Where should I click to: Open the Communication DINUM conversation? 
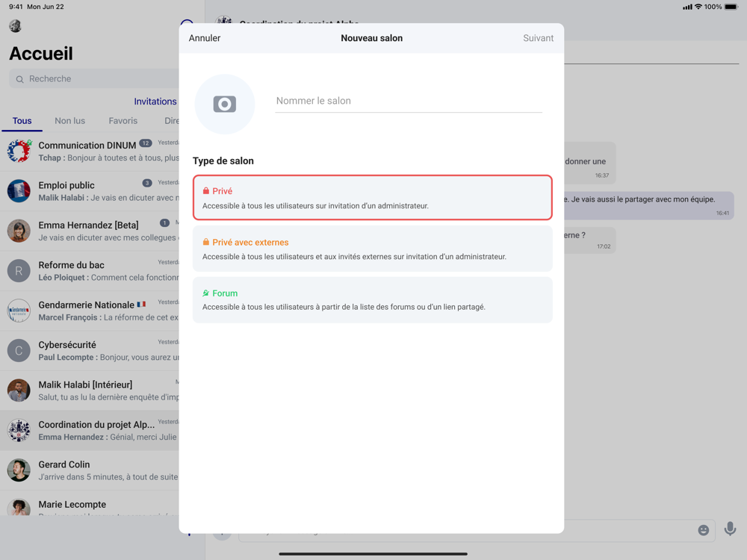click(90, 152)
